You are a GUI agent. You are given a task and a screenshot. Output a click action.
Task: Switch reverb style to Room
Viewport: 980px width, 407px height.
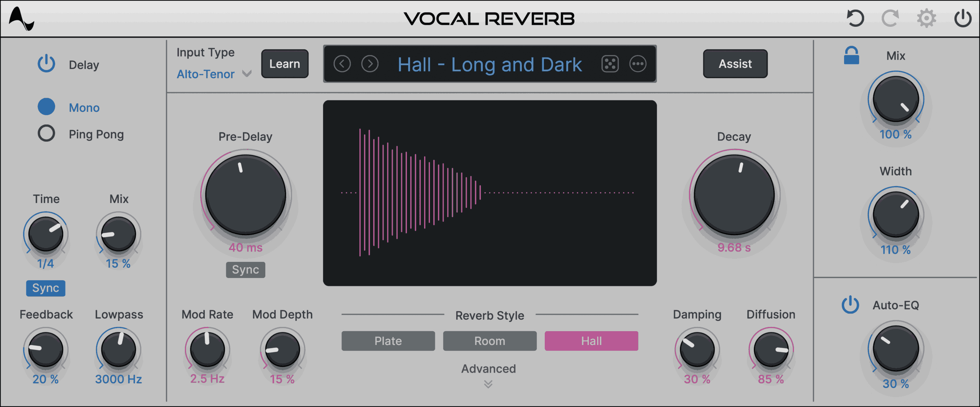[x=490, y=341]
